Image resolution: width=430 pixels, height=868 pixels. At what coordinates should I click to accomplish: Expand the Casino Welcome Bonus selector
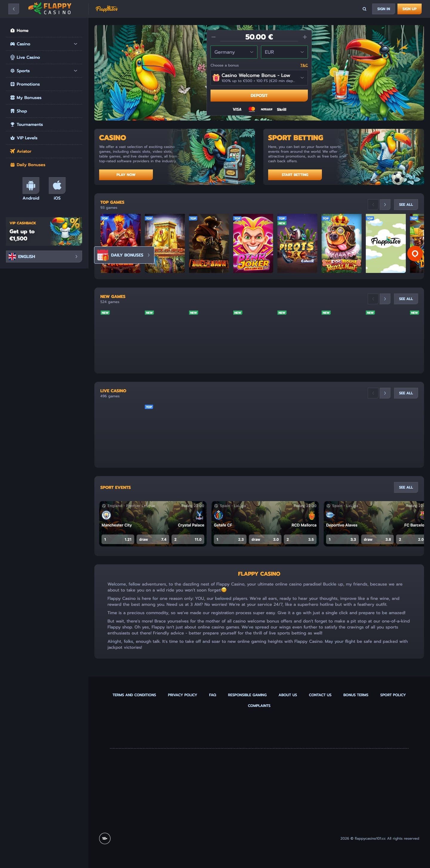tap(259, 78)
